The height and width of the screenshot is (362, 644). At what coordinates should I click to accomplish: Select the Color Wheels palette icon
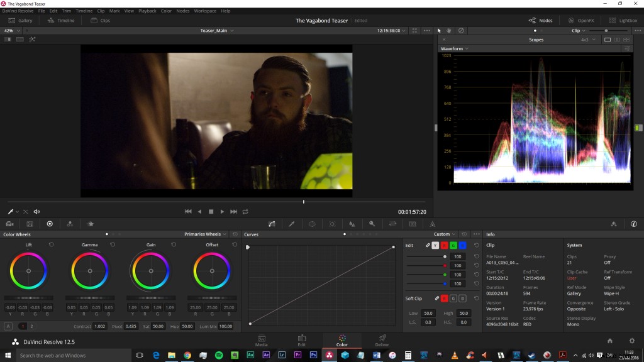pos(50,224)
